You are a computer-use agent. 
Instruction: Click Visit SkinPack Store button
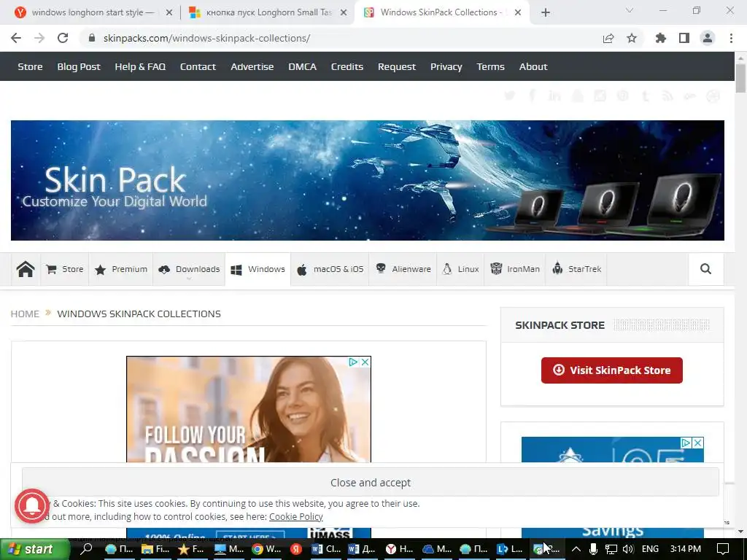click(x=612, y=370)
